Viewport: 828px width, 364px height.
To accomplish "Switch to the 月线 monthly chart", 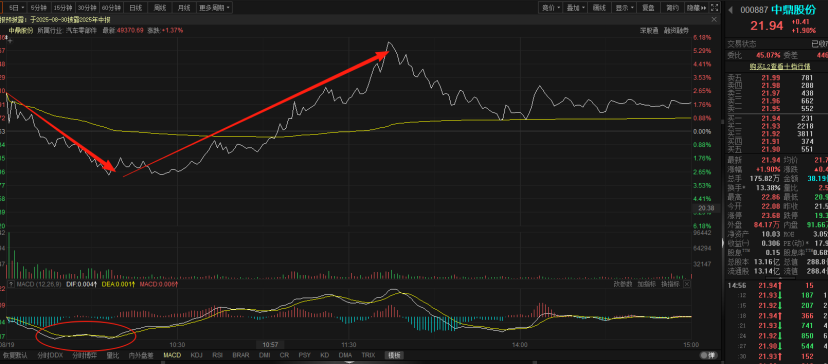I will (x=183, y=7).
